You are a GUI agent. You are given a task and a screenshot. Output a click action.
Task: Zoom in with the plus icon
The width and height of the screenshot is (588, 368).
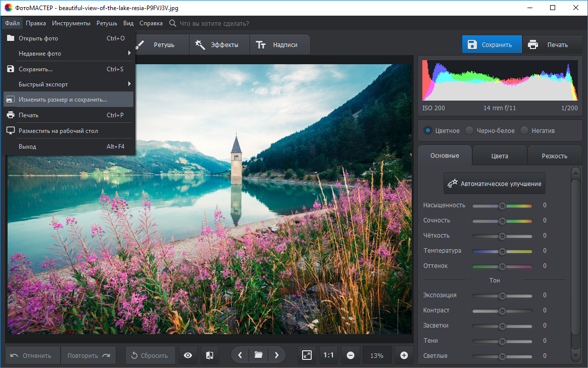[x=404, y=355]
